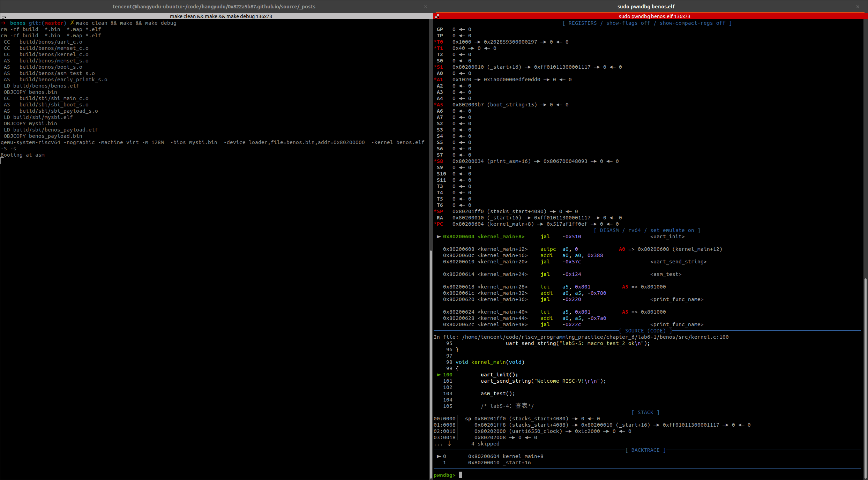Image resolution: width=868 pixels, height=480 pixels.
Task: Click the cursor below 'Booting at asm'
Action: coord(2,161)
